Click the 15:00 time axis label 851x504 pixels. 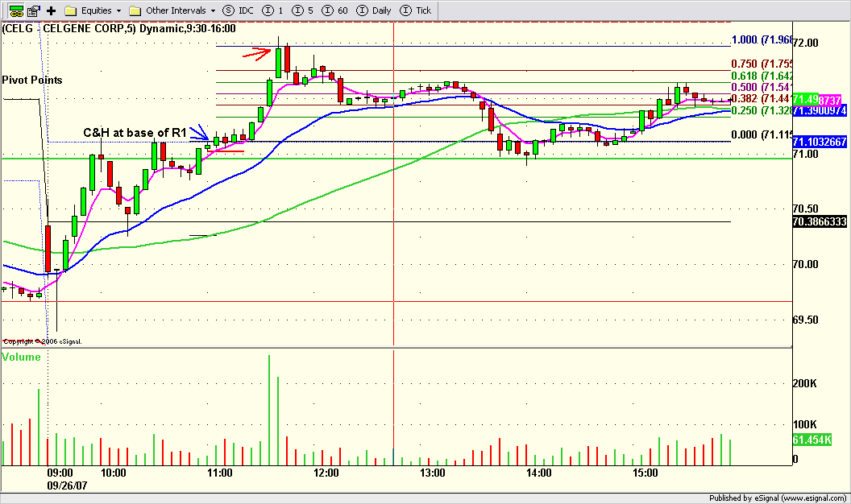coord(645,473)
